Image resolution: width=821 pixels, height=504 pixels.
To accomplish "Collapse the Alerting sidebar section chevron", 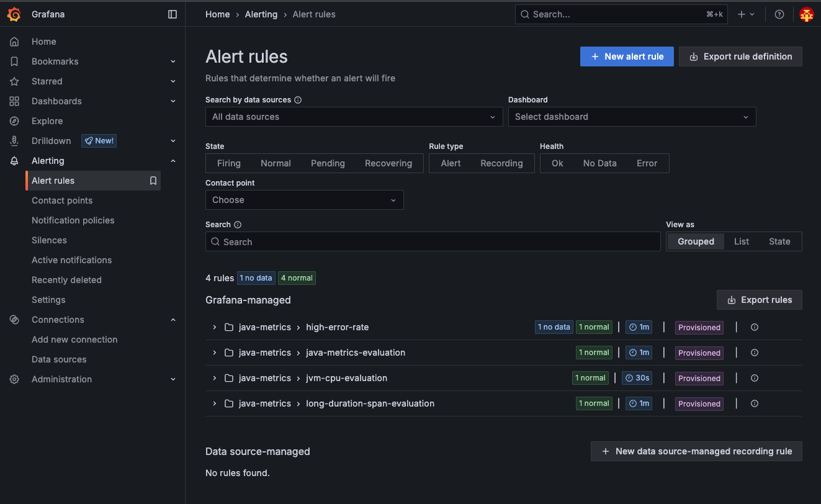I will click(x=173, y=161).
